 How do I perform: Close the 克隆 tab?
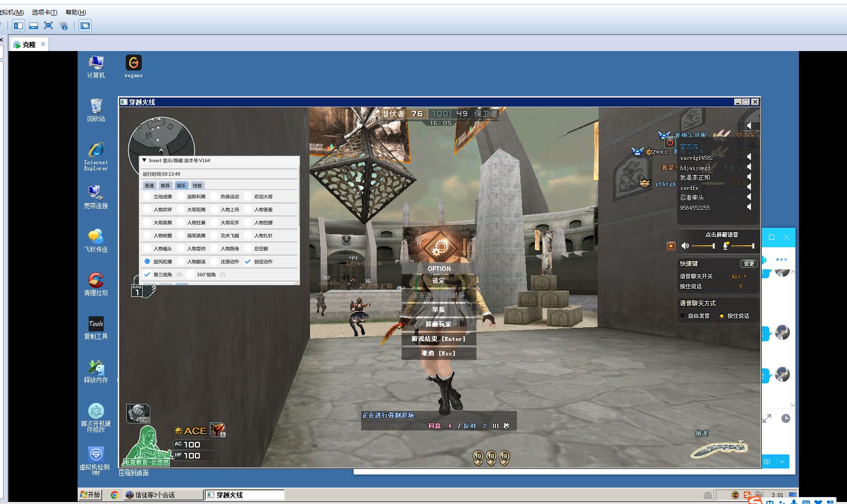(43, 44)
